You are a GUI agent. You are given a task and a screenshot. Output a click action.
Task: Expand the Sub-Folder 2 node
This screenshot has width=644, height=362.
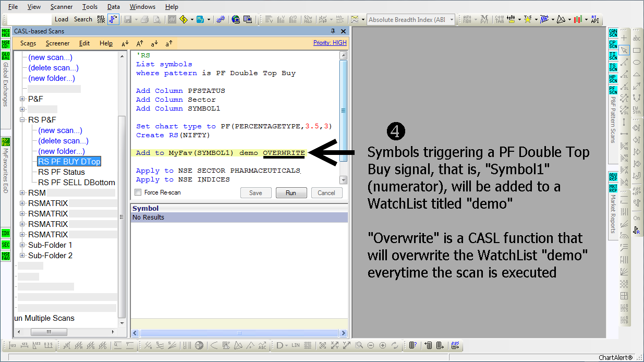tap(22, 255)
